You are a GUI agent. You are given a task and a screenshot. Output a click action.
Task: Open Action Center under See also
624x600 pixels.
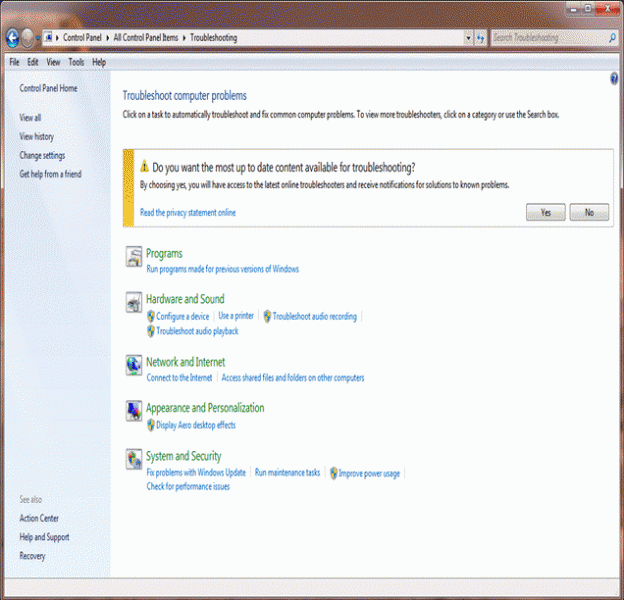[x=39, y=518]
